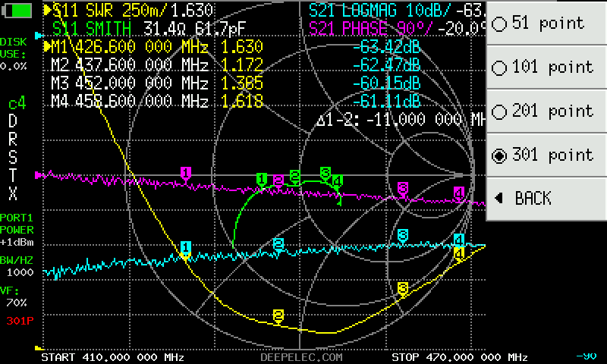This screenshot has width=607, height=364.
Task: Click the M4 SWR value 1.618
Action: tap(242, 102)
